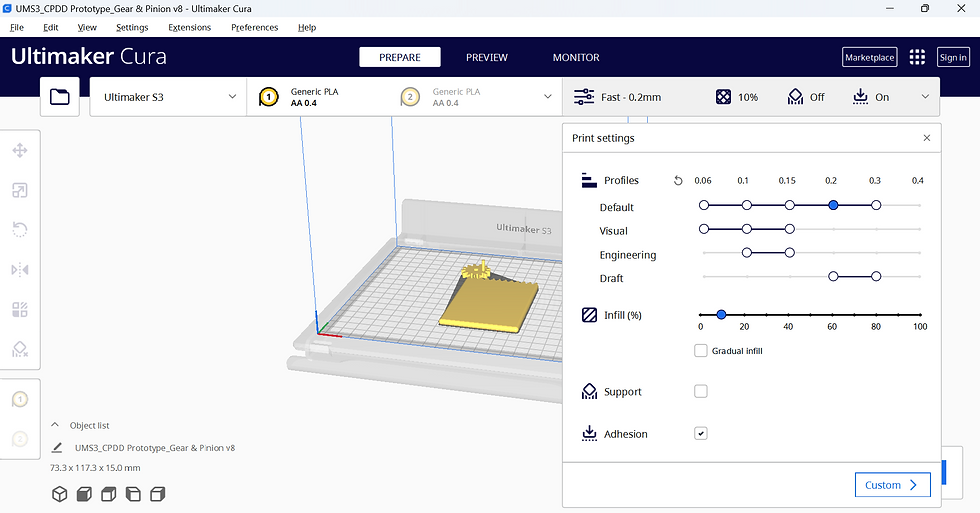This screenshot has width=980, height=513.
Task: Select Default profile at 0.06 layer height
Action: click(x=704, y=205)
